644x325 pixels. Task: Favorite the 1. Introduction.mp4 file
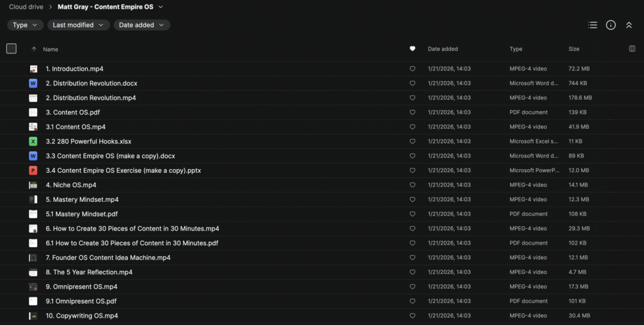click(x=413, y=69)
